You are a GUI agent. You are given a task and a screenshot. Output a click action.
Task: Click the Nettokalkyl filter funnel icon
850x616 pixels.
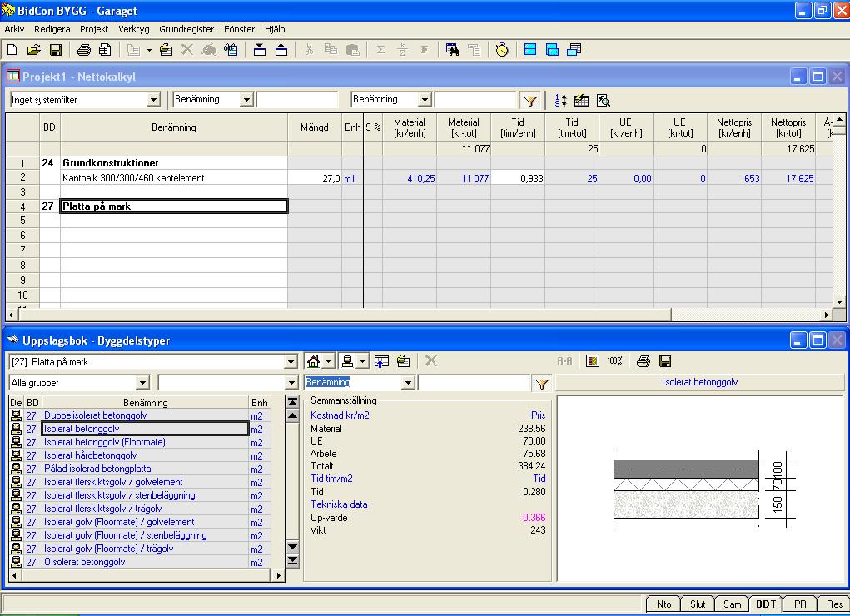point(530,101)
